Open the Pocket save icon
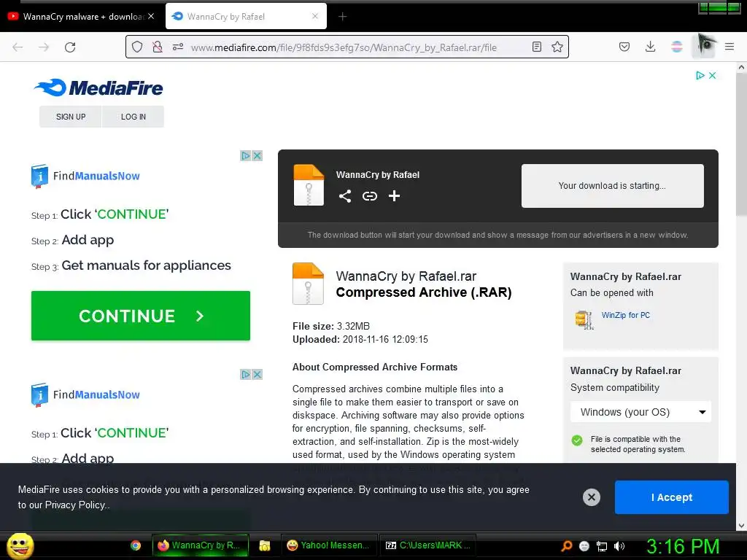This screenshot has height=560, width=747. coord(624,47)
